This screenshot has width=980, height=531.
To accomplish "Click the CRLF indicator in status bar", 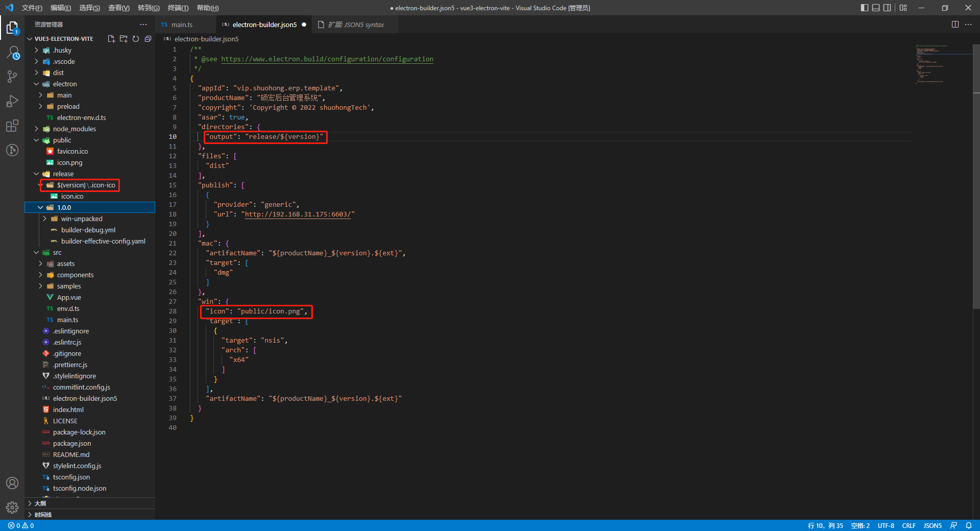I will tap(909, 525).
